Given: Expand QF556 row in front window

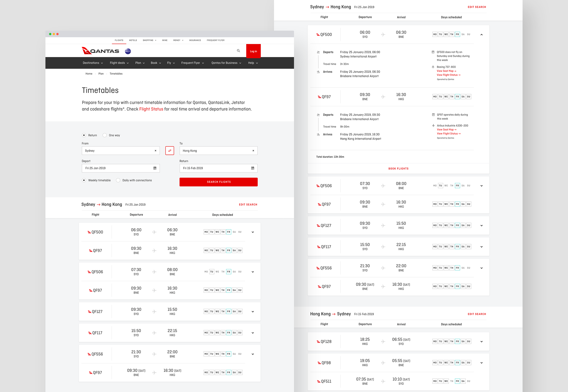Looking at the screenshot, I should pyautogui.click(x=253, y=354).
